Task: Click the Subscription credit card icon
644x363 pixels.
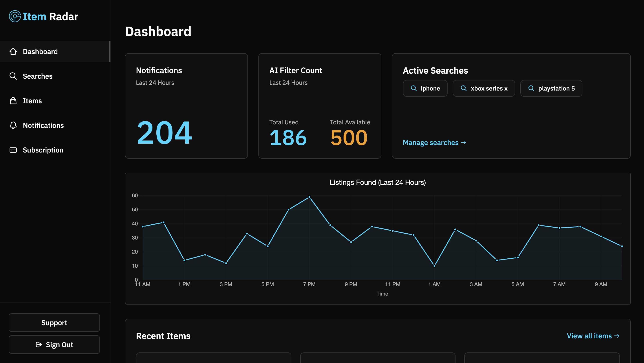Action: click(13, 150)
